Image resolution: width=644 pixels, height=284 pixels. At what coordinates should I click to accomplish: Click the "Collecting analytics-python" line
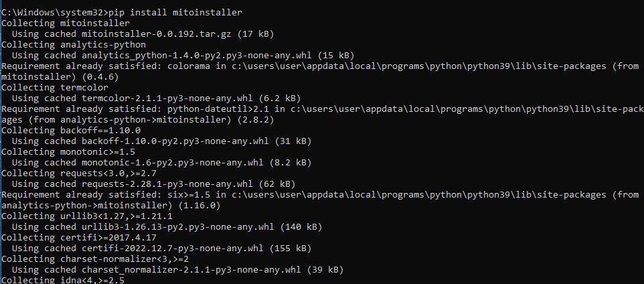point(74,45)
